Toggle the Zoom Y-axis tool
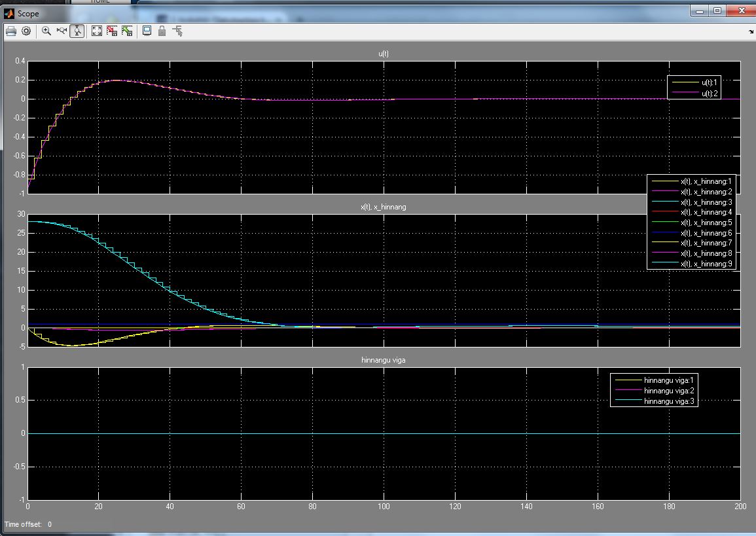Screen dimensions: 756x536 pyautogui.click(x=77, y=31)
